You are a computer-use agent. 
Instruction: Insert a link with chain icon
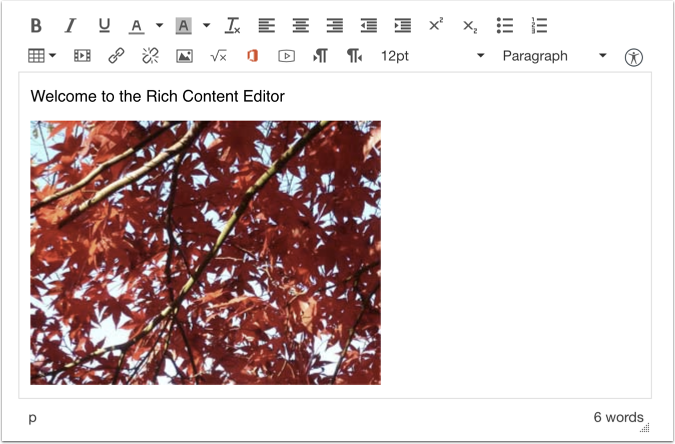point(116,56)
